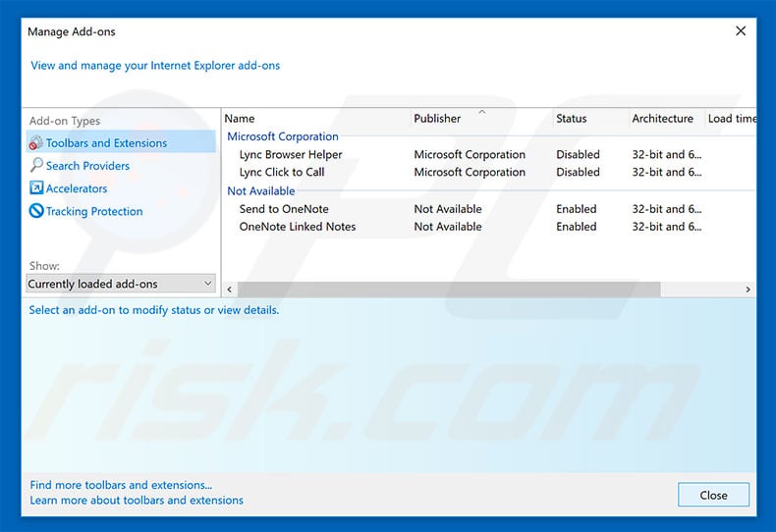
Task: Click the Tracking Protection blocked icon
Action: pyautogui.click(x=36, y=211)
